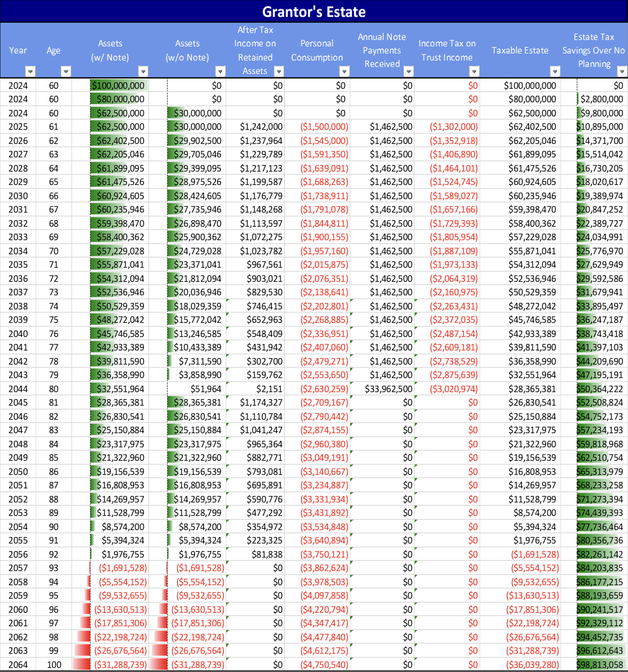The height and width of the screenshot is (672, 628).
Task: Select year 2030 cell
Action: [x=18, y=196]
